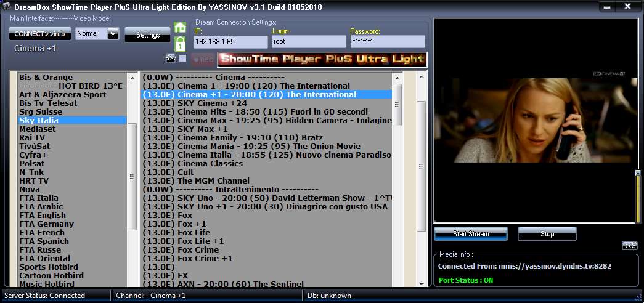Viewport: 644px width, 303px height.
Task: Click bouquet list scrollbar up arrow
Action: pos(132,78)
